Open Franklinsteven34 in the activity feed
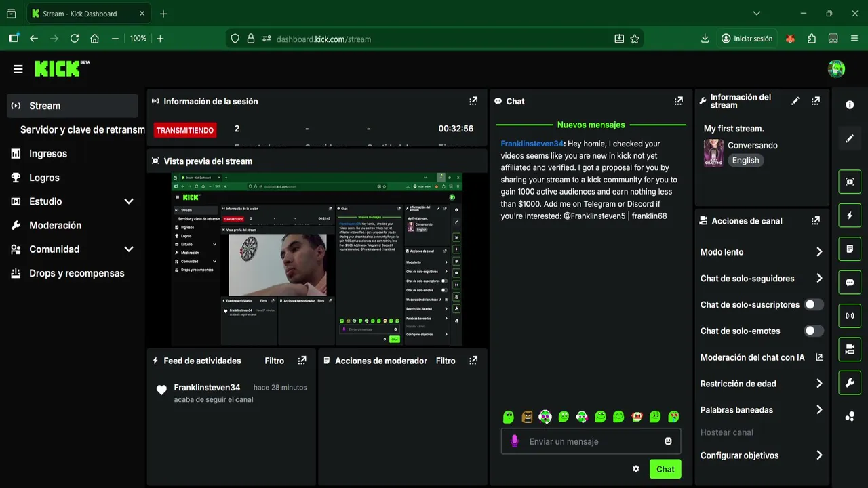Screen dimensions: 868x488 [207, 388]
